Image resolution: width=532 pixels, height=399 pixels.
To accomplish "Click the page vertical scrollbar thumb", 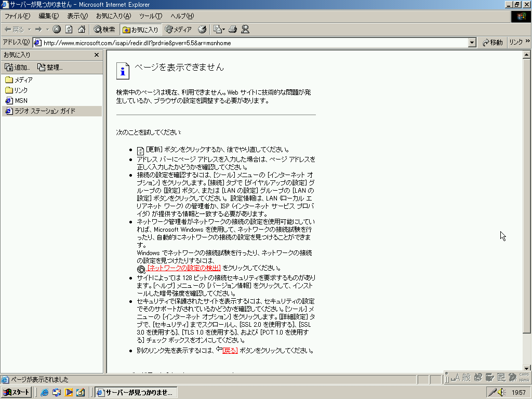I will 526,195.
